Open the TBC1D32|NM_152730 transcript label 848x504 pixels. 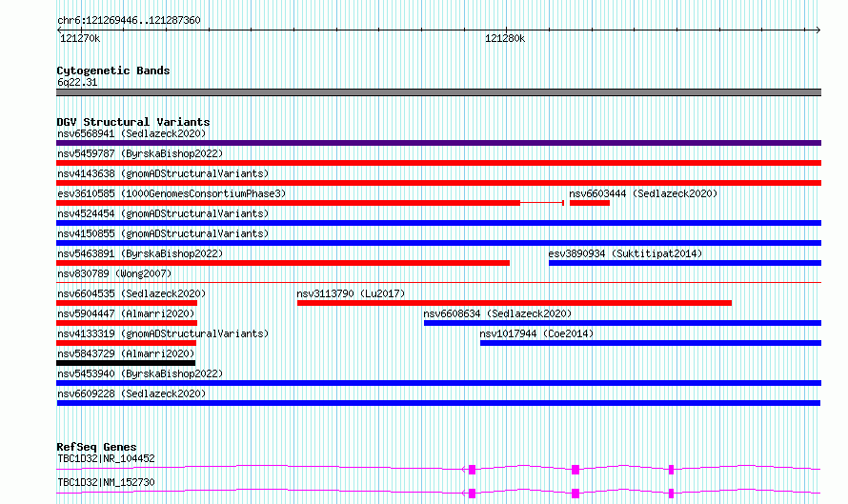(x=106, y=482)
